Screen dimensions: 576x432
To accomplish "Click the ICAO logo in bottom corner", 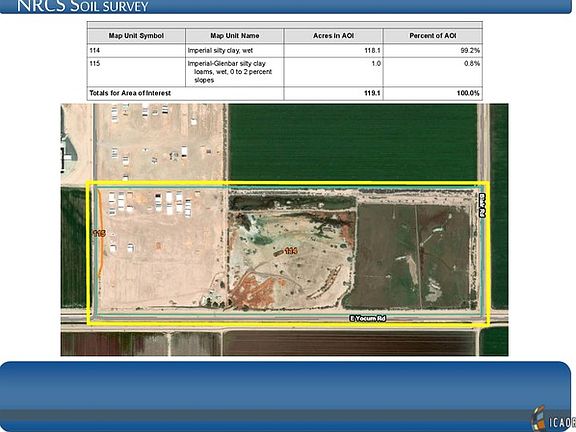I will click(553, 419).
